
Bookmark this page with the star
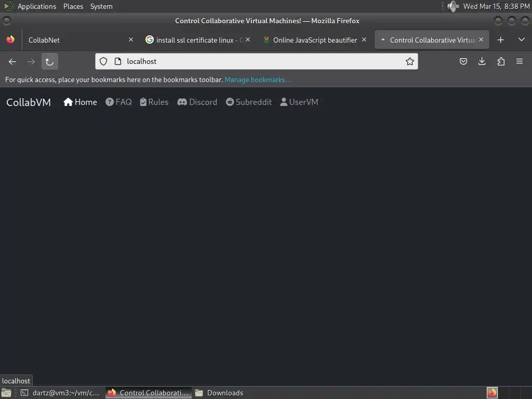(x=410, y=61)
